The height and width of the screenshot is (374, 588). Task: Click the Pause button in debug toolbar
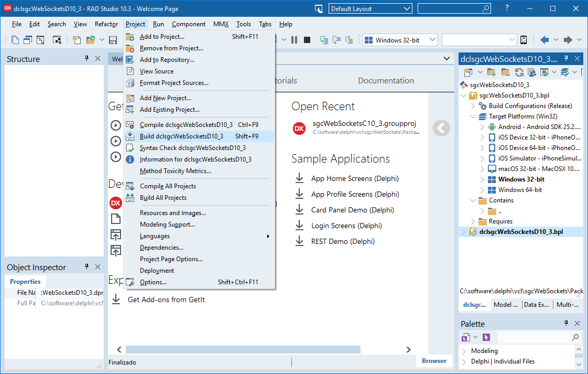[295, 40]
